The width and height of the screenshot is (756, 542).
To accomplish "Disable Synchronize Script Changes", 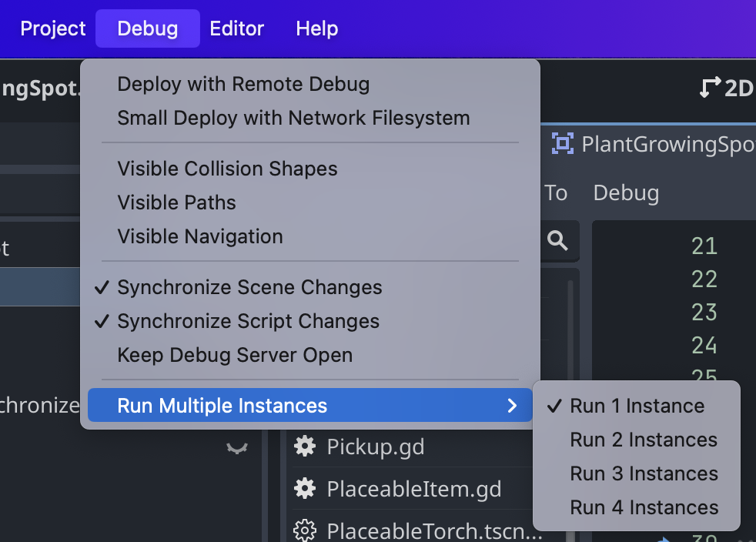I will click(x=248, y=321).
